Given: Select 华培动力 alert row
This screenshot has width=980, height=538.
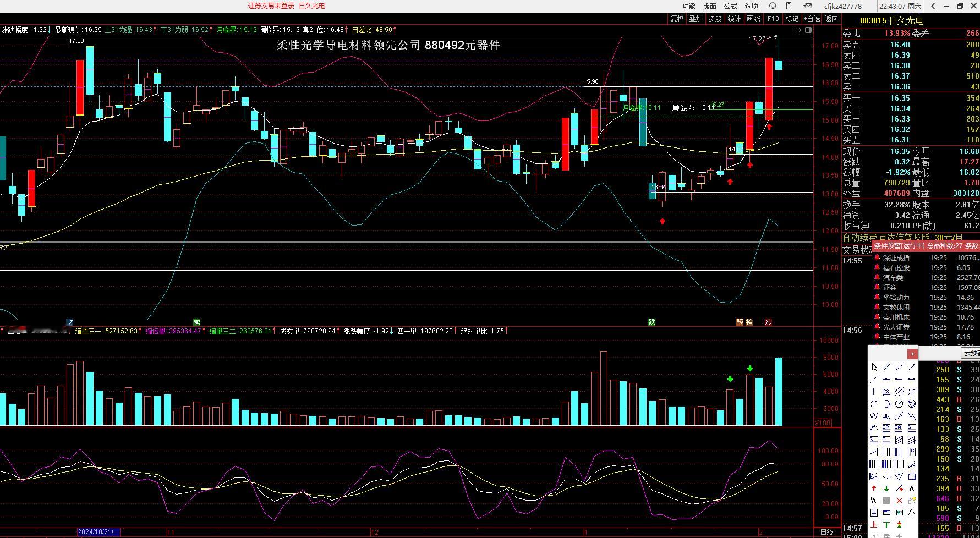Looking at the screenshot, I should (x=926, y=297).
